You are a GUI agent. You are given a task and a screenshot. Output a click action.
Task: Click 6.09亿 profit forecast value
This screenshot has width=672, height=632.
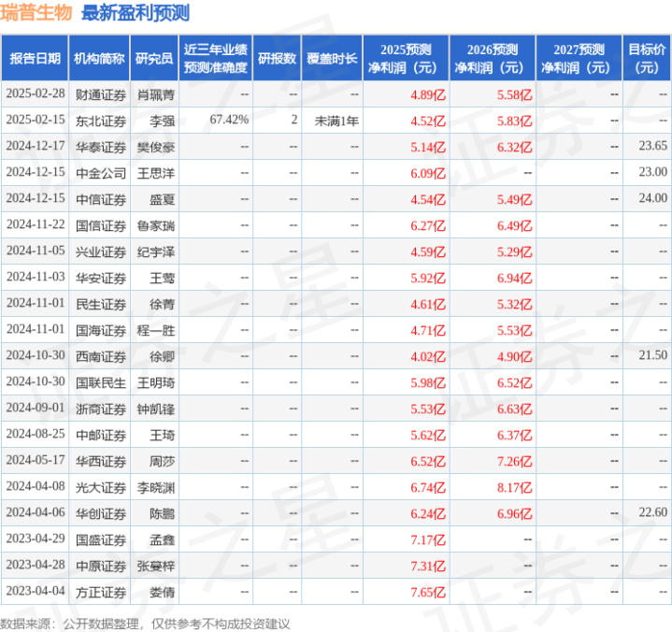point(428,174)
